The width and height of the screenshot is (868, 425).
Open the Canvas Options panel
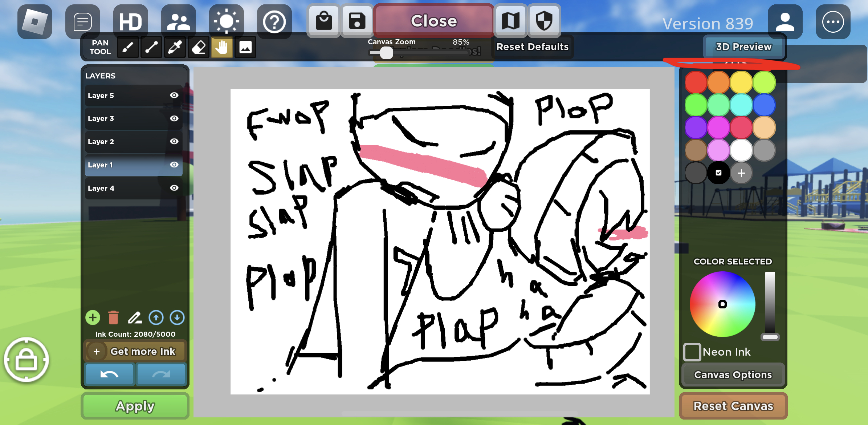733,375
